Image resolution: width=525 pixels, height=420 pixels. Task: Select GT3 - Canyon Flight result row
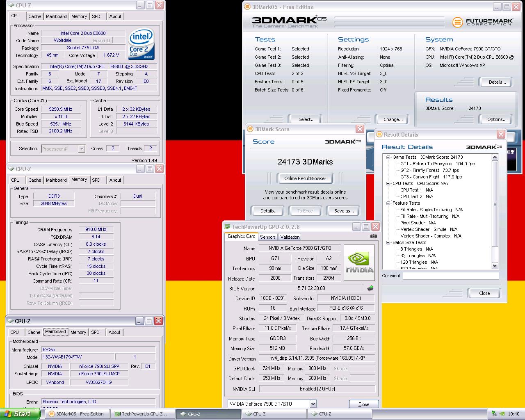(431, 177)
